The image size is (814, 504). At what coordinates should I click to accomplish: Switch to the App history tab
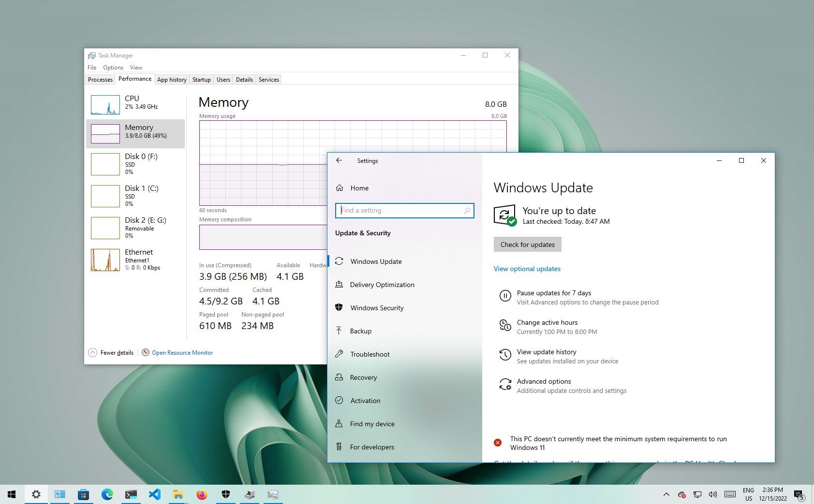point(172,79)
